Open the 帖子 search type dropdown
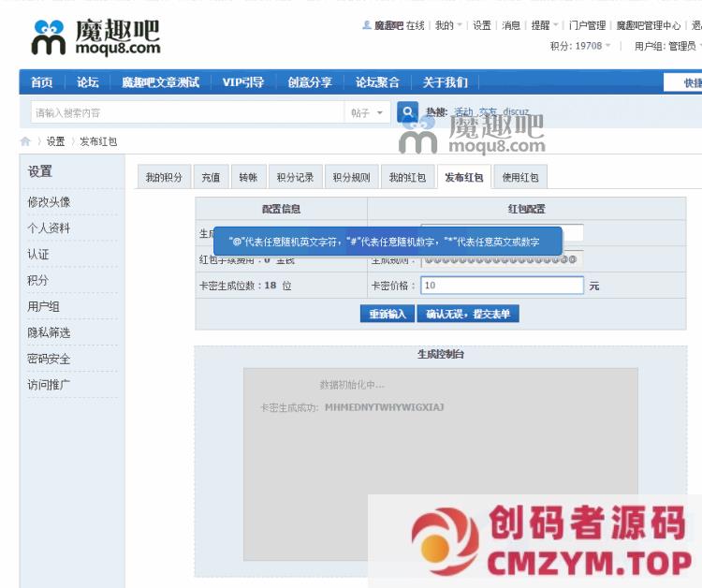 [x=367, y=113]
